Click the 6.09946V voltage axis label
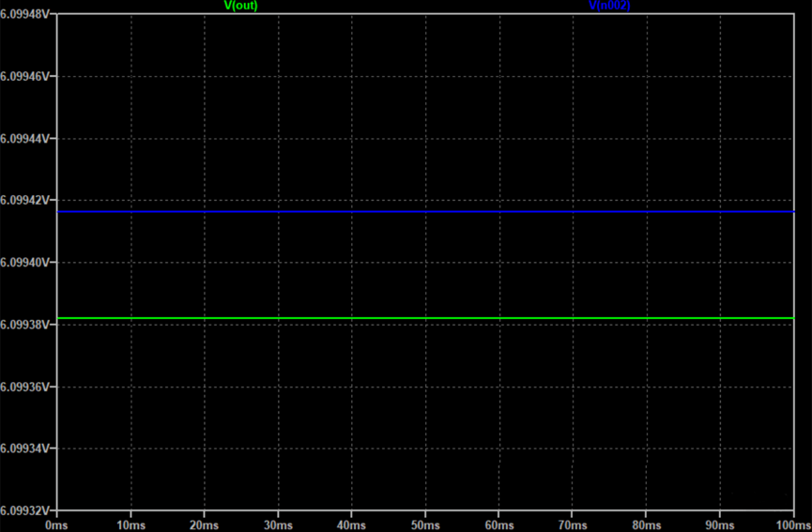812x532 pixels. pos(25,76)
